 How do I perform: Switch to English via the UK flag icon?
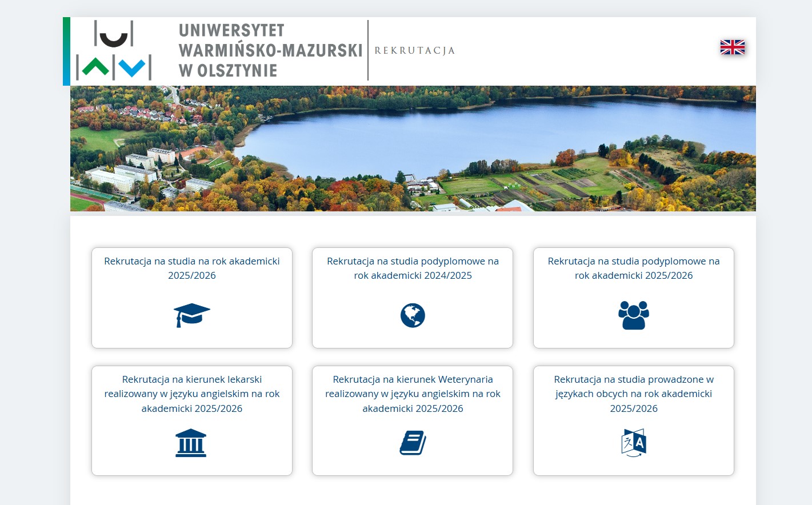[733, 47]
